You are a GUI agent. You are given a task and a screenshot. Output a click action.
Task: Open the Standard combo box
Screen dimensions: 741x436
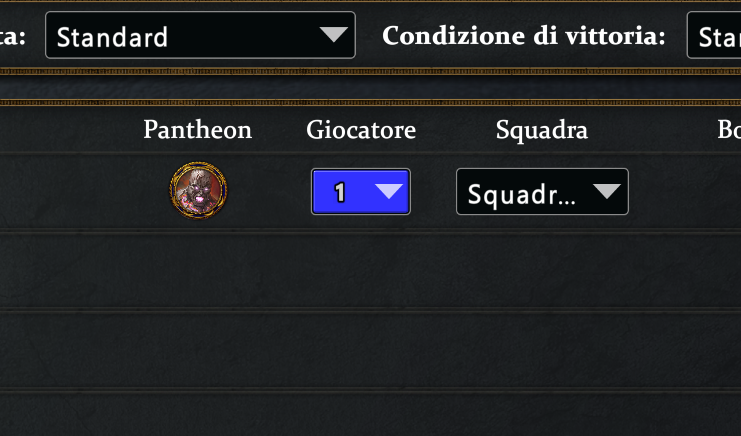click(x=200, y=36)
